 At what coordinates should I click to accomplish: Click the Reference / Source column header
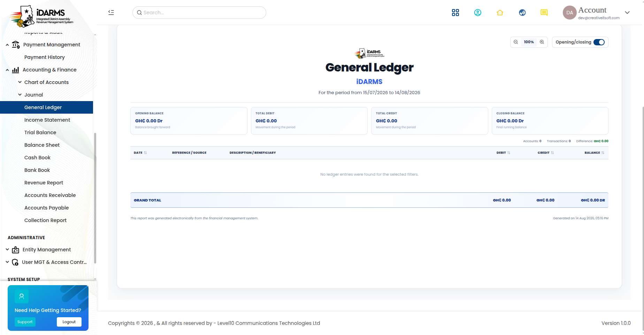click(189, 153)
